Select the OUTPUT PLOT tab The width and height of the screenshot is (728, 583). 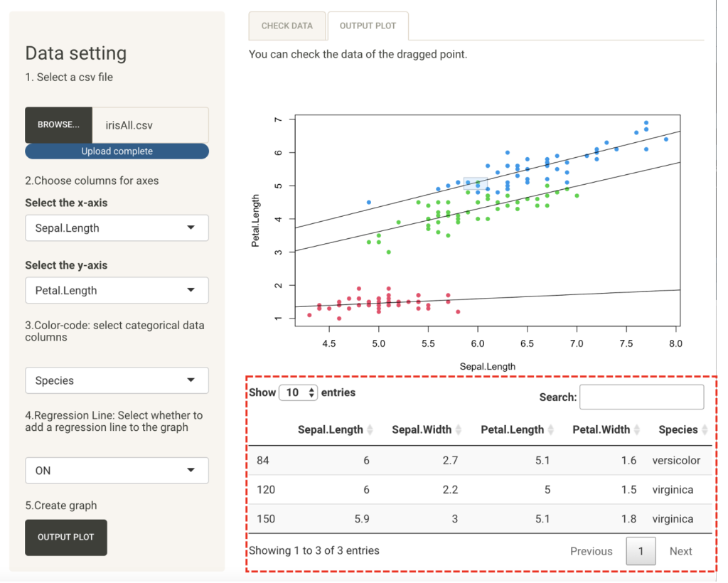tap(368, 26)
